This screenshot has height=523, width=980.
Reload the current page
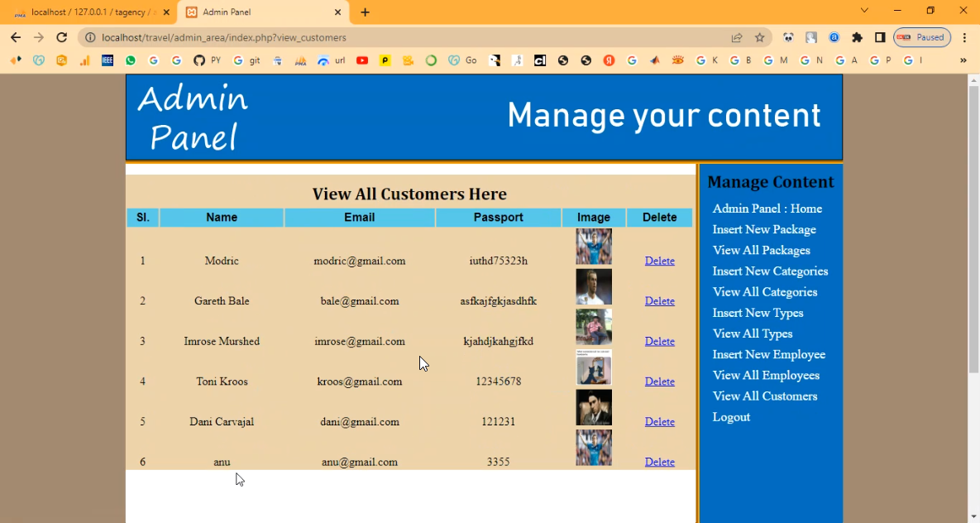61,37
